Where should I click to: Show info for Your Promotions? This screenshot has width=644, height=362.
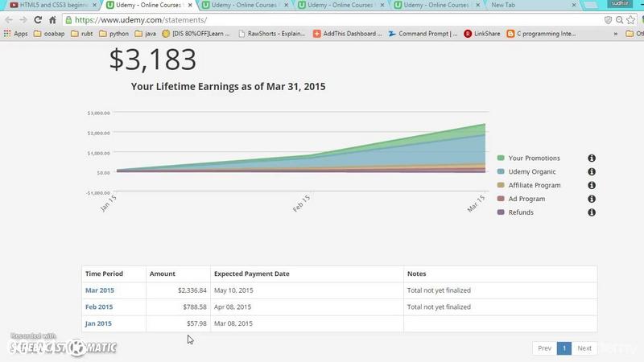pyautogui.click(x=592, y=158)
